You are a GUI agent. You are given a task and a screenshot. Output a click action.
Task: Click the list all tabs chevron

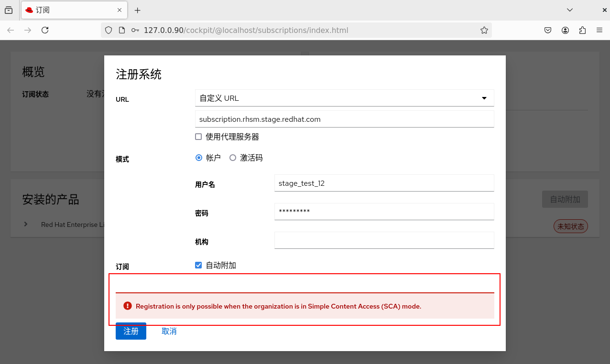pos(570,10)
